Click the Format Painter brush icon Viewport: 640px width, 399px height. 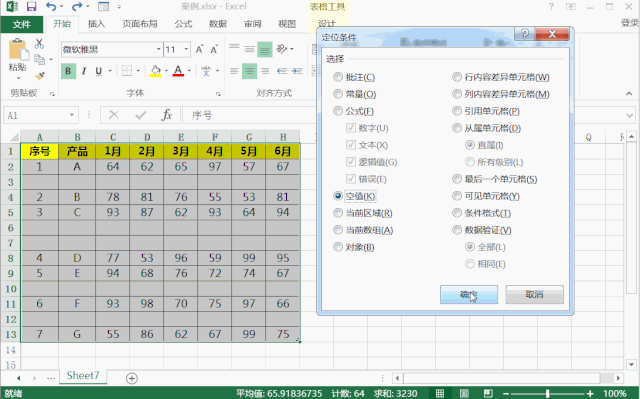pyautogui.click(x=40, y=76)
